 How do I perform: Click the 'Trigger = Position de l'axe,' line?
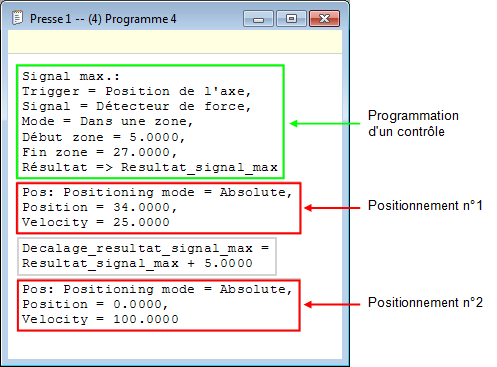point(136,91)
